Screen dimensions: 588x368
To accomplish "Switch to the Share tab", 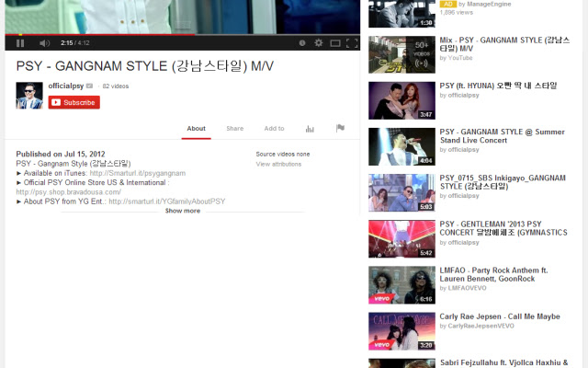I will [235, 129].
